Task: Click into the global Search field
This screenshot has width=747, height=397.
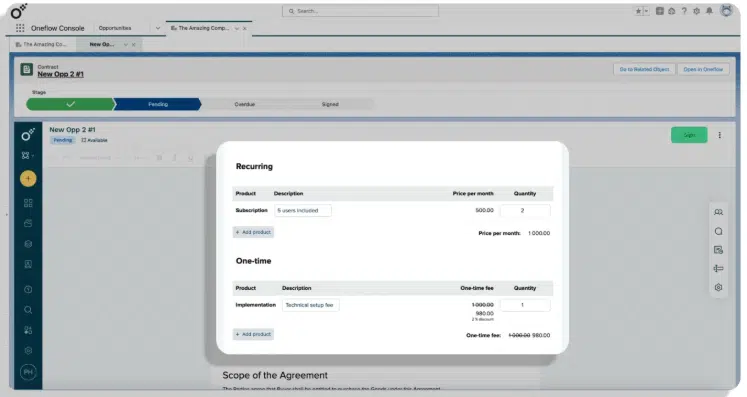Action: 360,11
